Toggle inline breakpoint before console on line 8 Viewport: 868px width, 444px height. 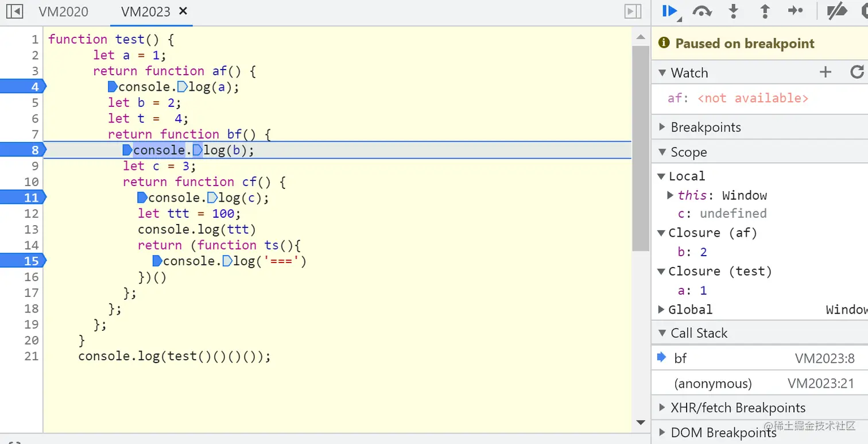pyautogui.click(x=127, y=150)
